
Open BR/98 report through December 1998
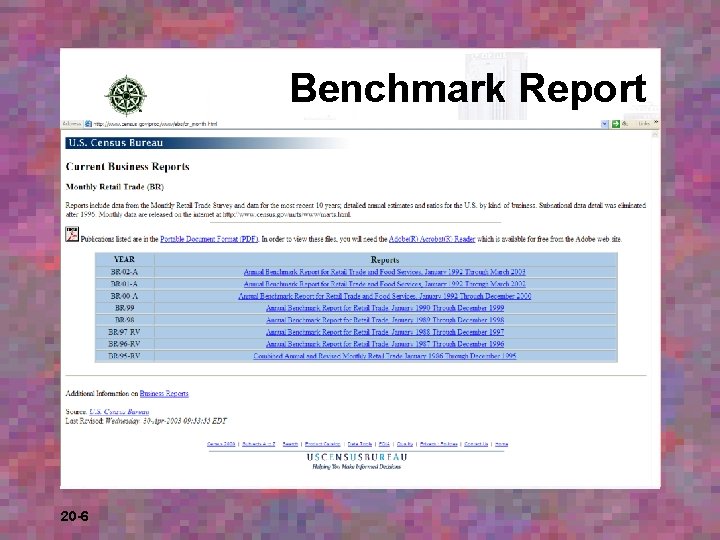coord(385,320)
